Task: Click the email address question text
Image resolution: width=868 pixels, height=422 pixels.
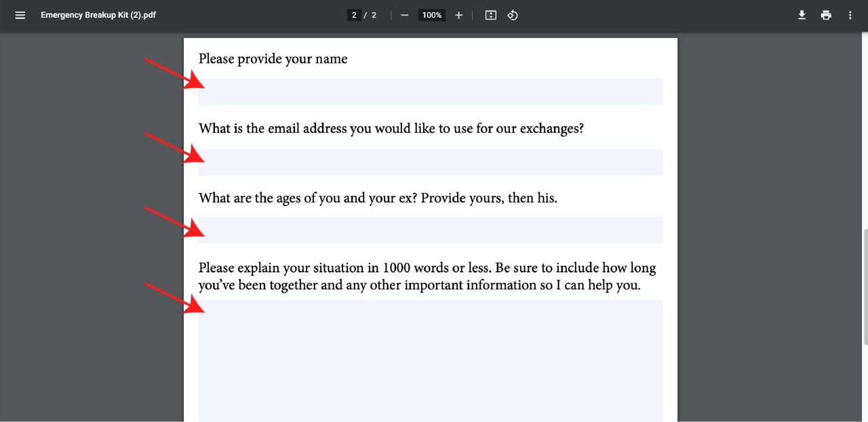Action: (391, 128)
